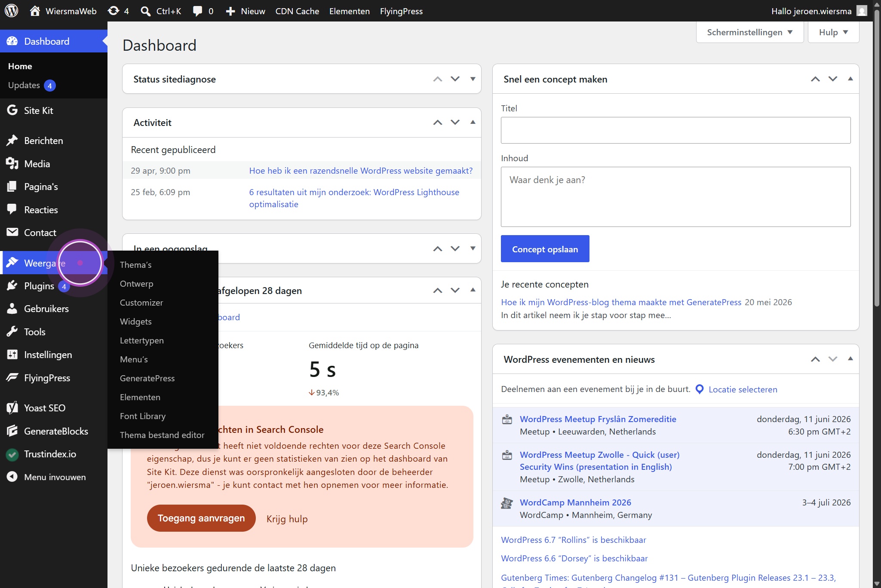Open recent concept about GeneratePress thema
The width and height of the screenshot is (881, 588).
(x=621, y=302)
